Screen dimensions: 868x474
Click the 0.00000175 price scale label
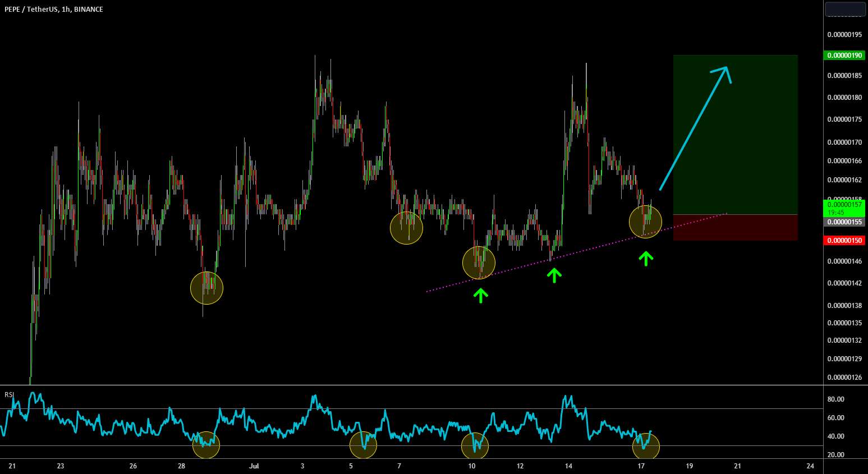844,119
